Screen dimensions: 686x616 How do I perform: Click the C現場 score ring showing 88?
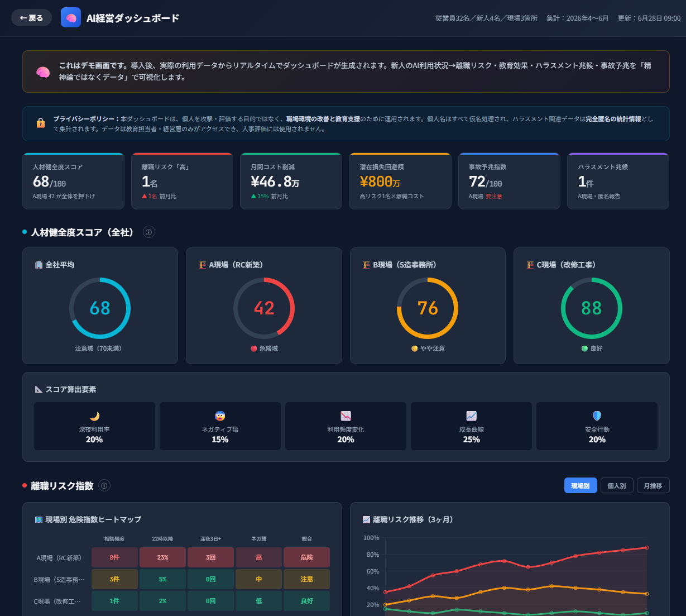tap(592, 308)
